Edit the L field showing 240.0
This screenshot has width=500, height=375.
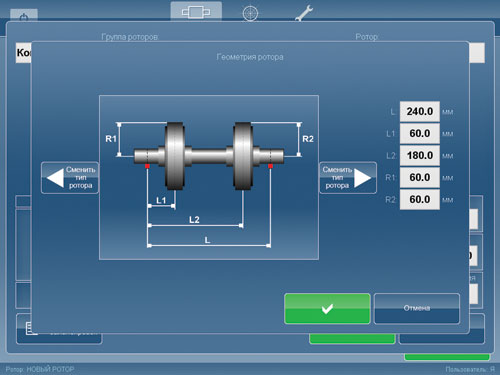pos(420,111)
